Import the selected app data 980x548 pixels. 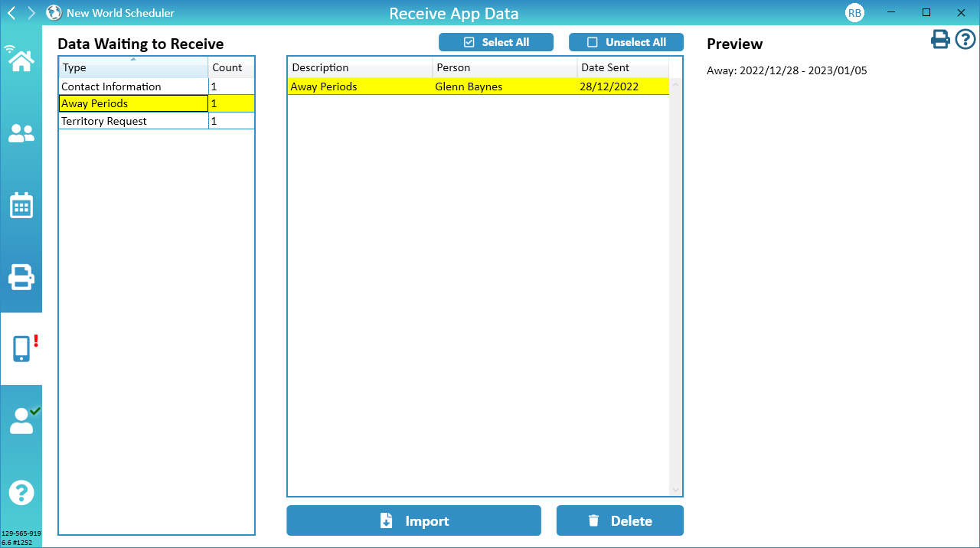point(414,520)
